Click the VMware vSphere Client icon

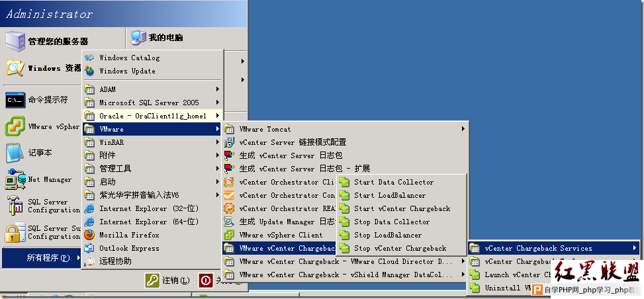pos(229,235)
